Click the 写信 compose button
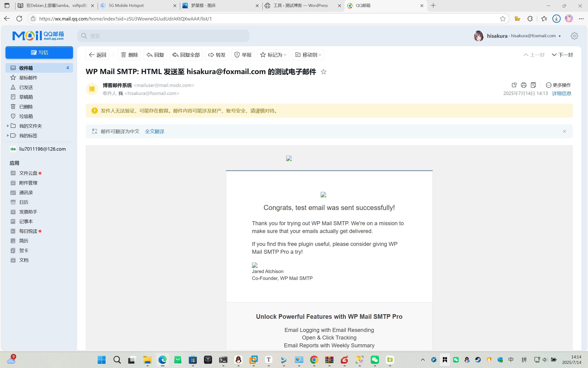The image size is (588, 368). coord(39,52)
